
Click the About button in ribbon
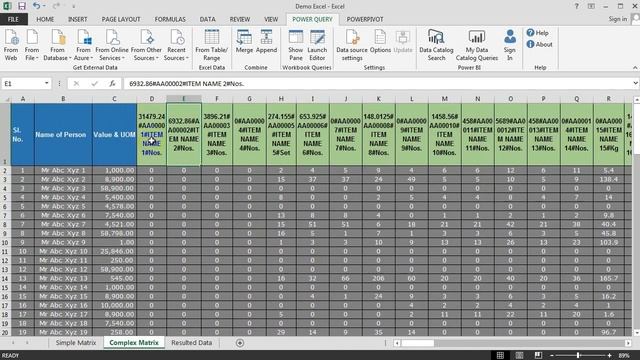(539, 44)
